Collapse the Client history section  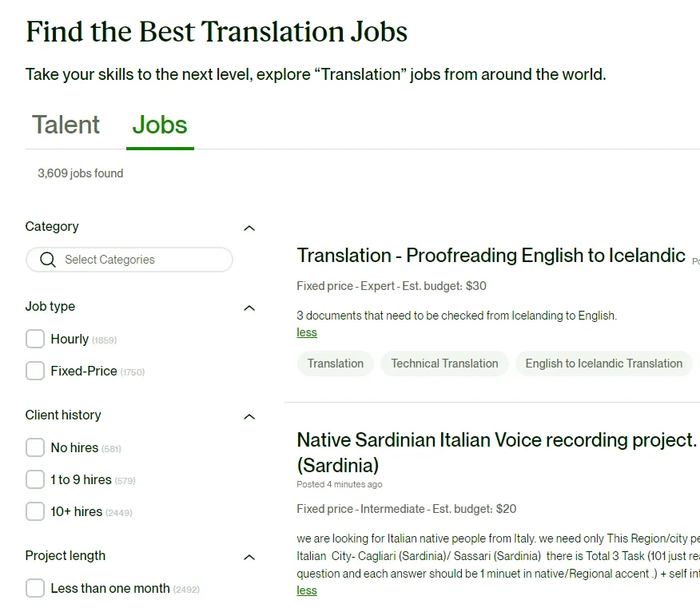pyautogui.click(x=249, y=416)
